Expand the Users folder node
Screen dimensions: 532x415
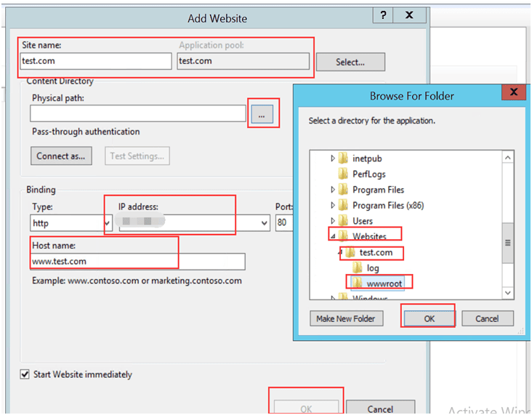click(x=333, y=221)
